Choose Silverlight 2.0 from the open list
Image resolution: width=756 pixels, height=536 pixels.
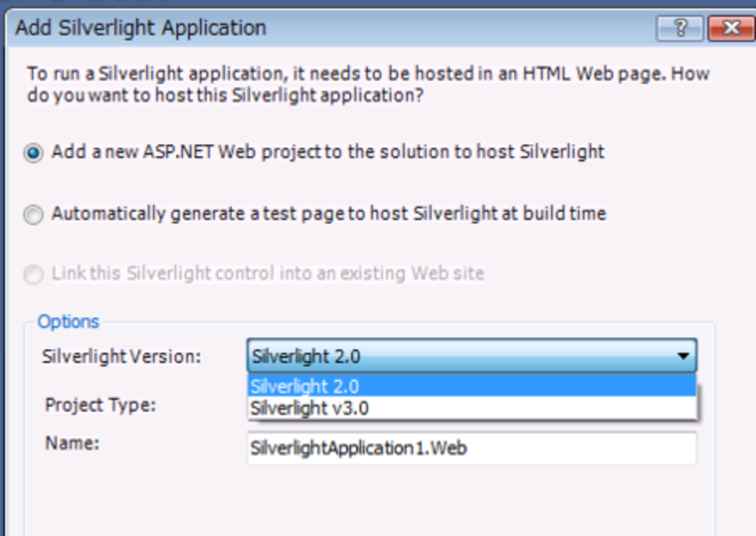pos(305,387)
